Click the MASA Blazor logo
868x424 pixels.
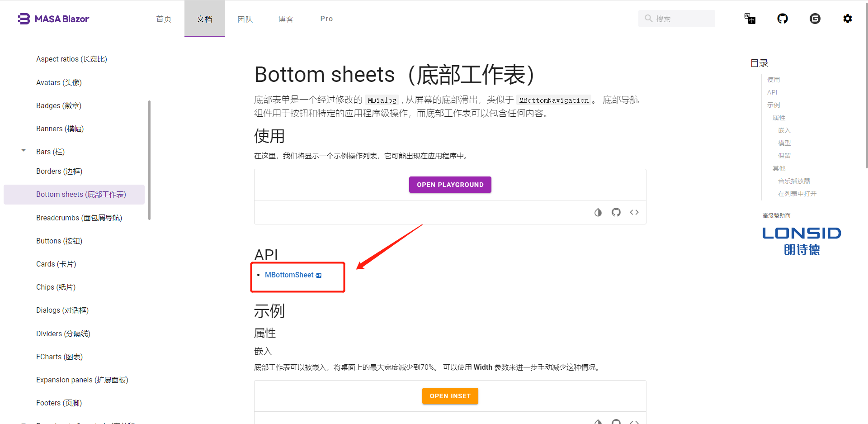point(53,19)
